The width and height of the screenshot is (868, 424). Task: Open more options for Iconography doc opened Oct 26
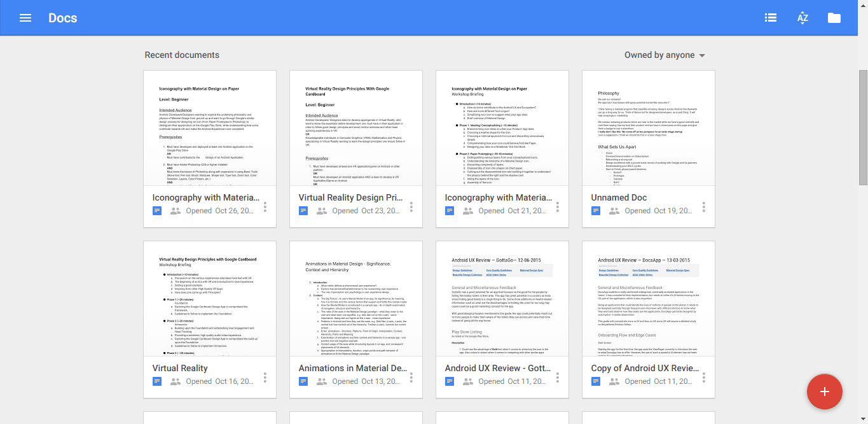click(x=265, y=207)
